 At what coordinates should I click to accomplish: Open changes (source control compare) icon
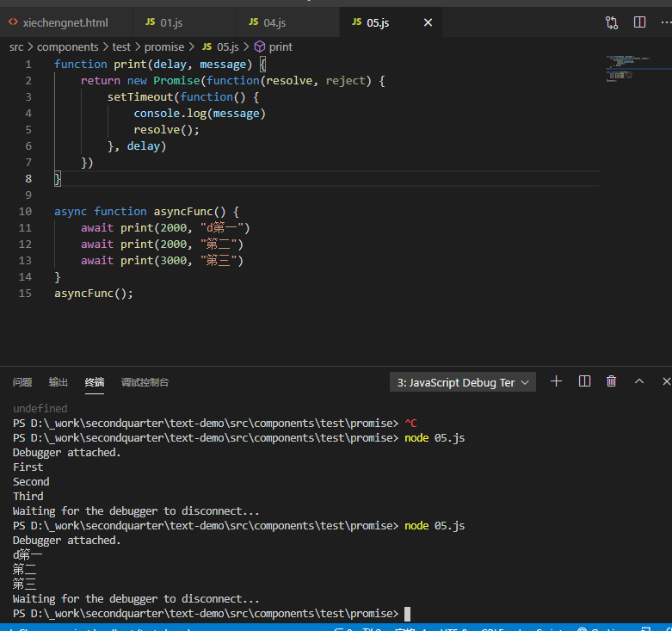(612, 22)
